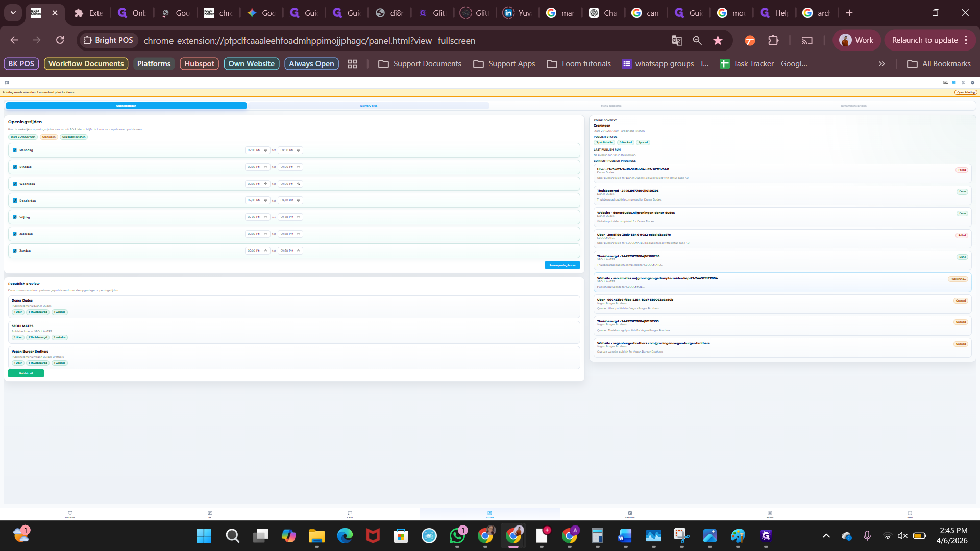Switch to the Dynamische prijzen tab
The height and width of the screenshot is (551, 980).
click(x=853, y=106)
